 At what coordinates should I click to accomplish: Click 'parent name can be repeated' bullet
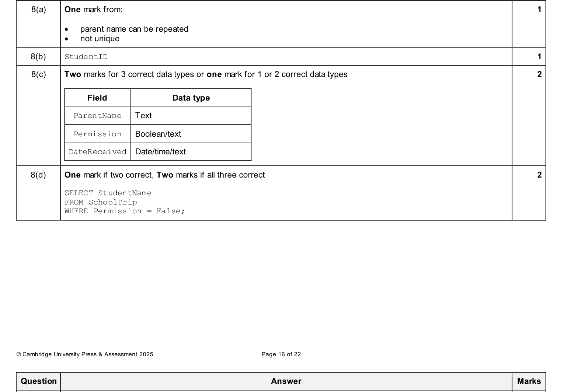point(134,29)
